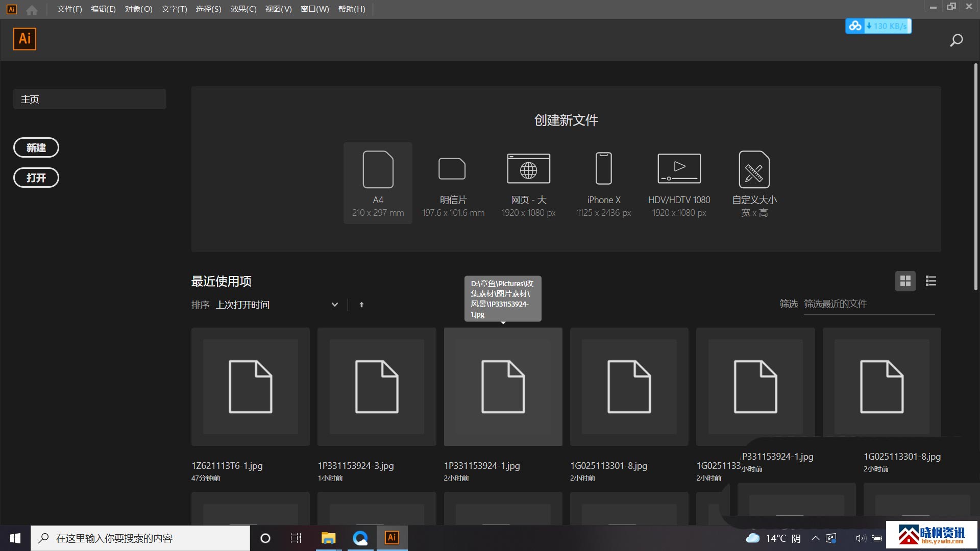Click the search magnifier icon at top right
Screen dimensions: 980x551
(x=956, y=40)
